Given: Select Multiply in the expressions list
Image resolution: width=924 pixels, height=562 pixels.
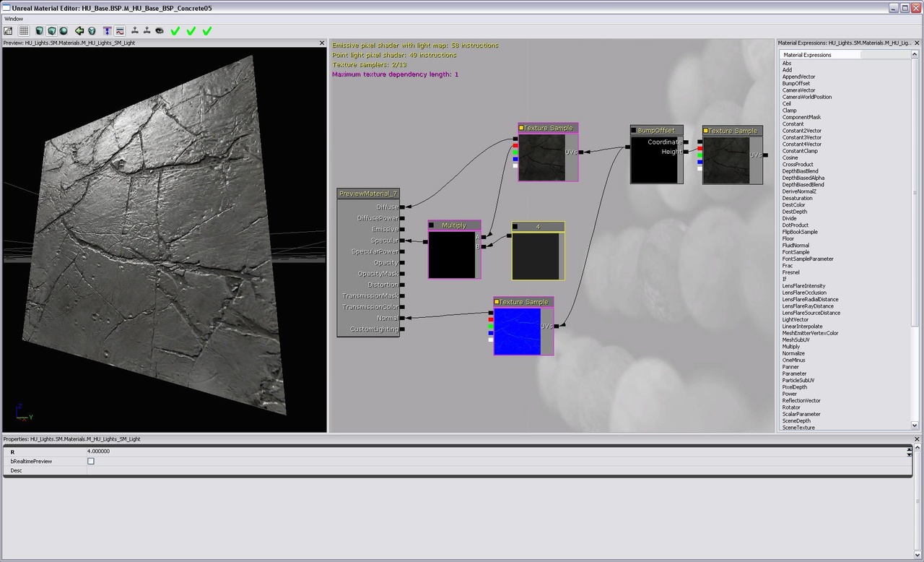Looking at the screenshot, I should (x=793, y=346).
